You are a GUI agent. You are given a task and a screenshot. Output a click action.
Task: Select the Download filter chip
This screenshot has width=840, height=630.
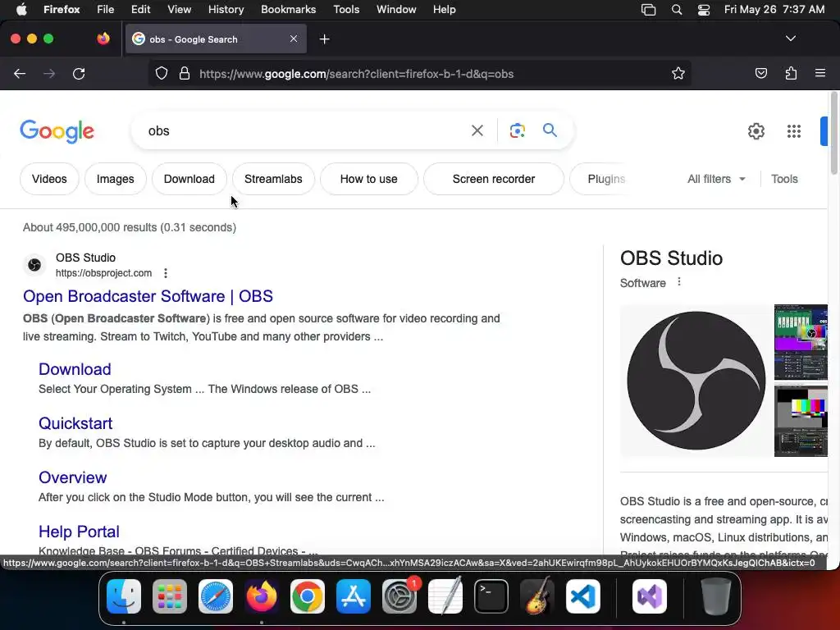point(189,179)
